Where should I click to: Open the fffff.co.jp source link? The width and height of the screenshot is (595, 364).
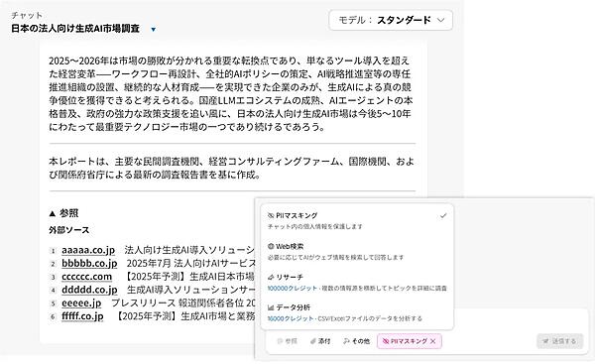pyautogui.click(x=82, y=316)
